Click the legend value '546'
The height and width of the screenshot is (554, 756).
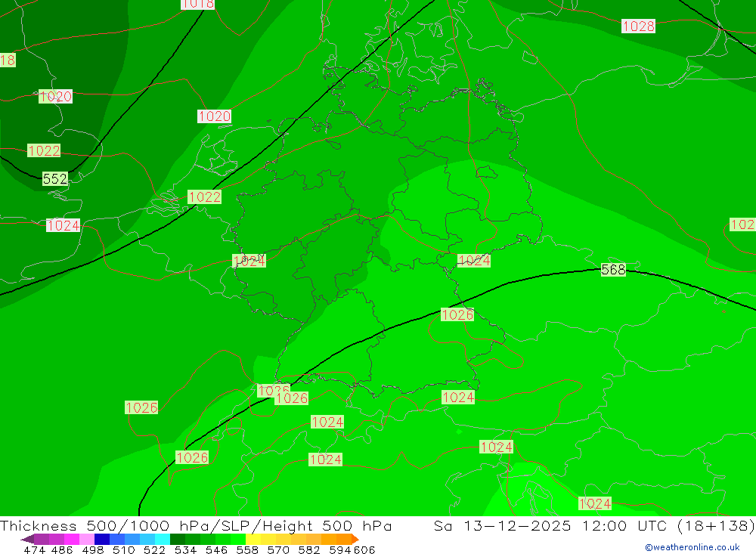(x=216, y=549)
